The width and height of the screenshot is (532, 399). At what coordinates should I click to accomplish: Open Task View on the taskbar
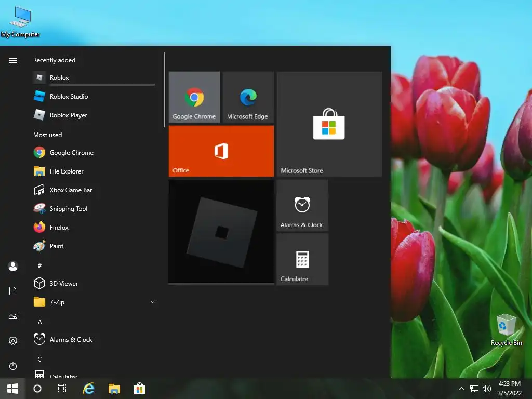pyautogui.click(x=62, y=389)
